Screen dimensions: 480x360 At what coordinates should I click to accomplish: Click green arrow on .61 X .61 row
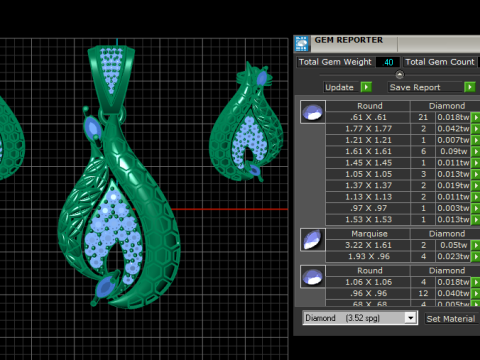pyautogui.click(x=475, y=117)
